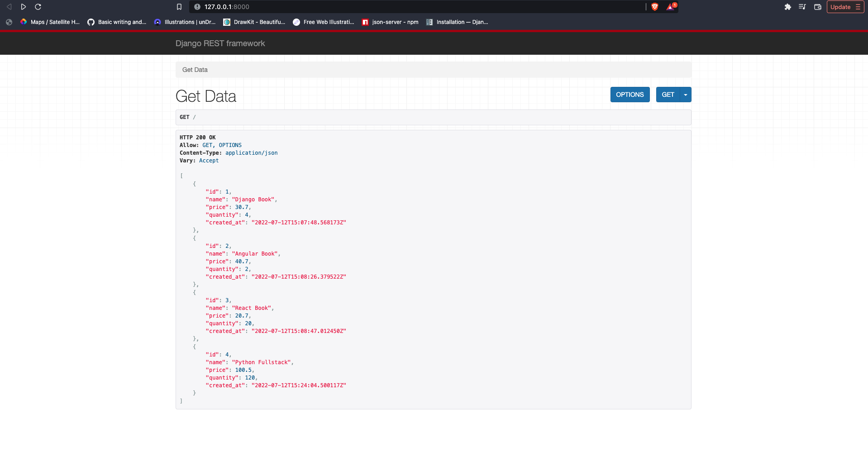Open Illustrations | unDraw bookmark
Image resolution: width=868 pixels, height=470 pixels.
click(185, 22)
